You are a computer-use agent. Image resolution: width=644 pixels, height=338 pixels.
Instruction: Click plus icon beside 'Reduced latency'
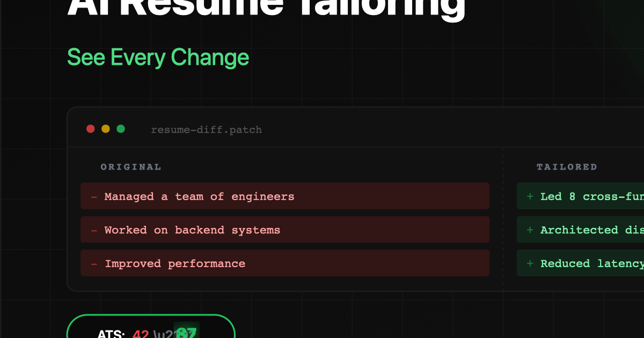click(x=530, y=263)
